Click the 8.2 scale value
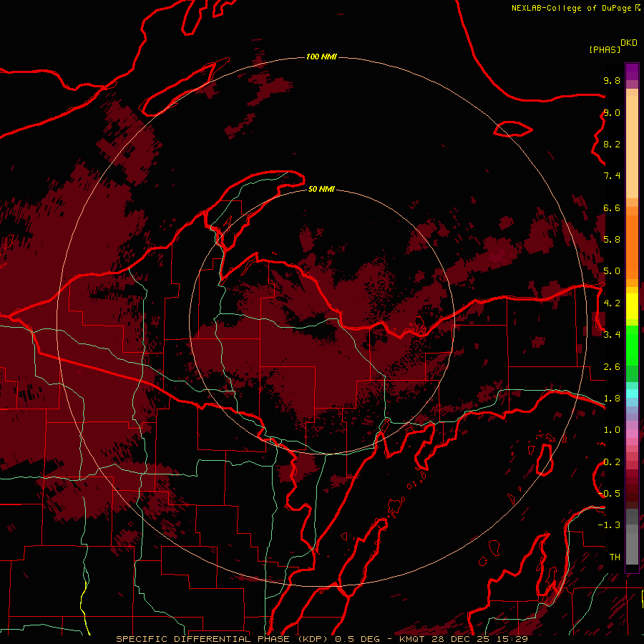Image resolution: width=644 pixels, height=644 pixels. (612, 144)
